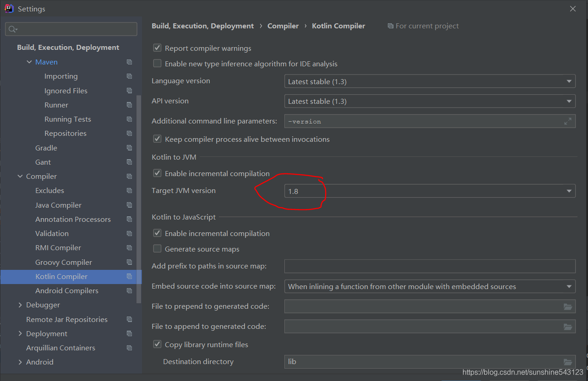Click the settings tree vertical scrollbar
This screenshot has height=381, width=588.
tap(139, 199)
